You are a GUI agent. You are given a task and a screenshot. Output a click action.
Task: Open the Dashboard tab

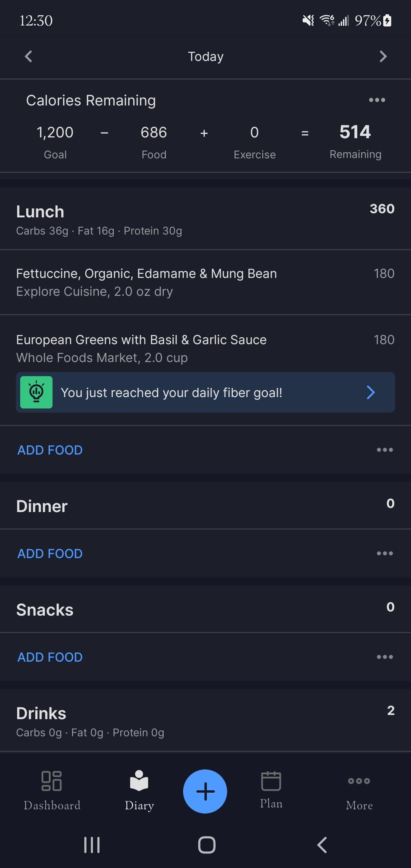tap(52, 790)
